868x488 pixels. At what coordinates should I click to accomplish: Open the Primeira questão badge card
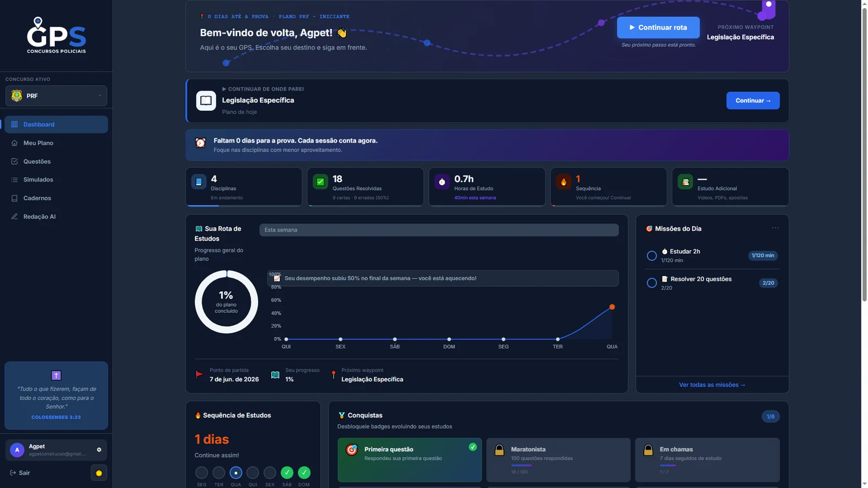(410, 460)
